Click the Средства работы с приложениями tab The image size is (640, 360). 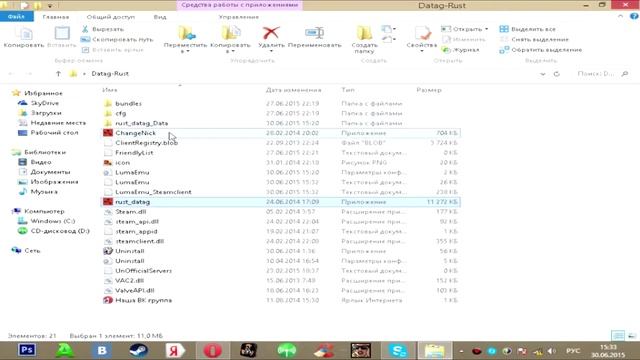(x=240, y=5)
